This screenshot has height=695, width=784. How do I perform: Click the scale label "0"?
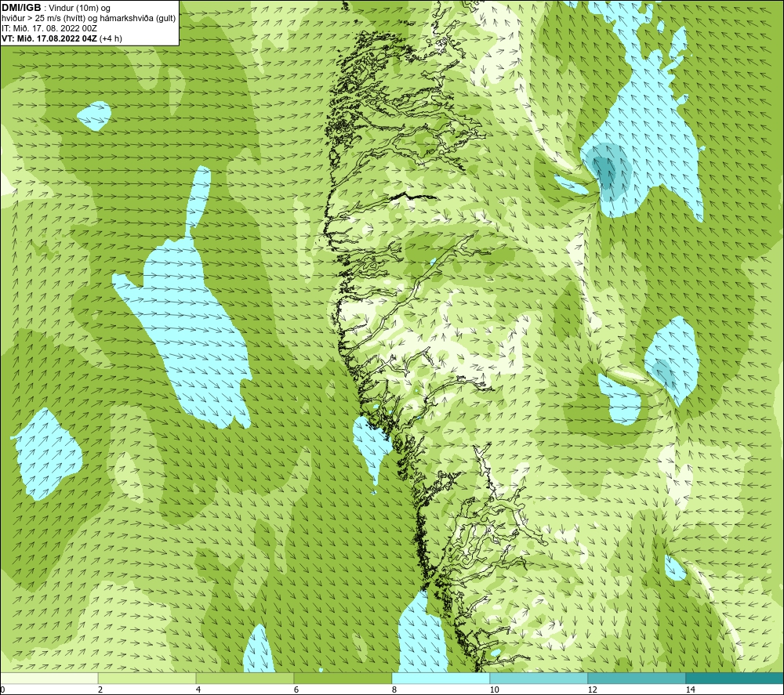[x=2, y=690]
